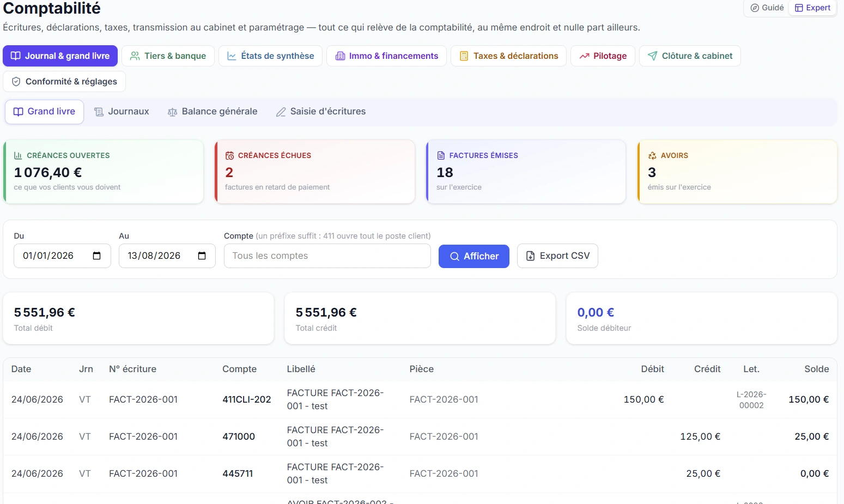
Task: Click the recycle icon in Avoirs card
Action: coord(652,155)
